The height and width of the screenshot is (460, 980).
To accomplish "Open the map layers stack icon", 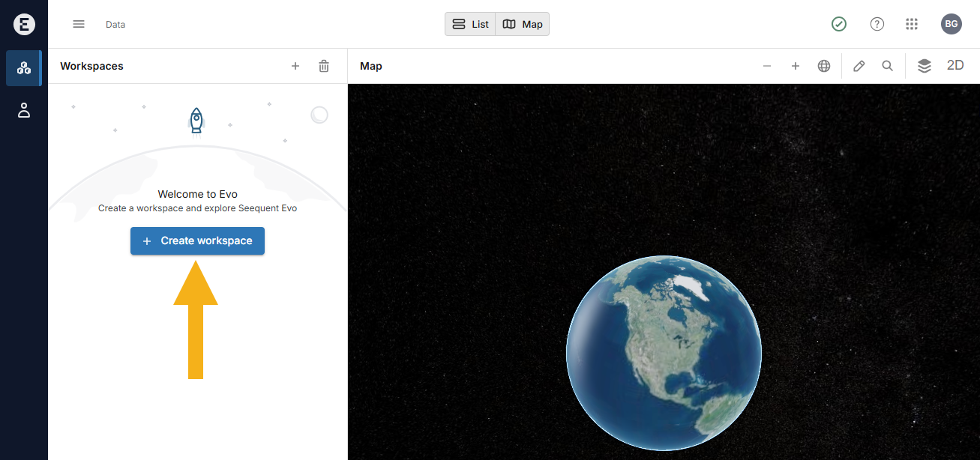I will [925, 66].
